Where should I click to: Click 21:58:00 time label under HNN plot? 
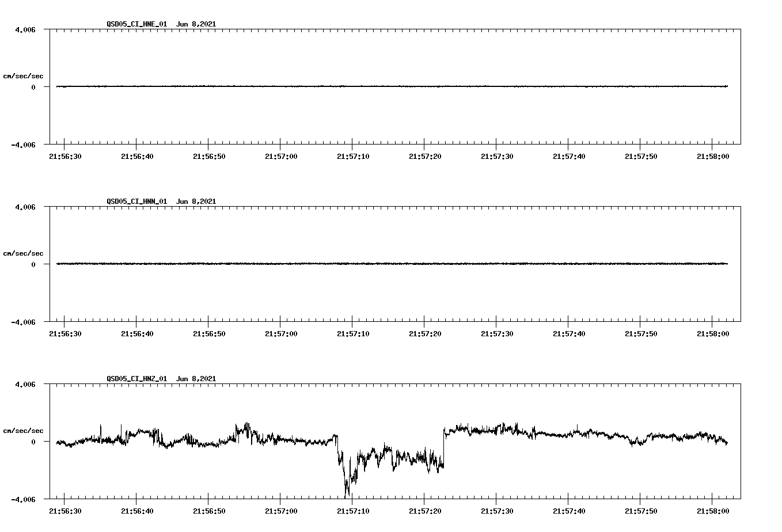tap(712, 333)
